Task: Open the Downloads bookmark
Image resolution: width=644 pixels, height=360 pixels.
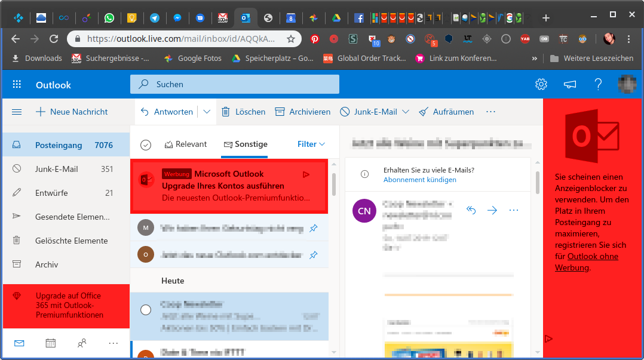Action: [x=37, y=59]
